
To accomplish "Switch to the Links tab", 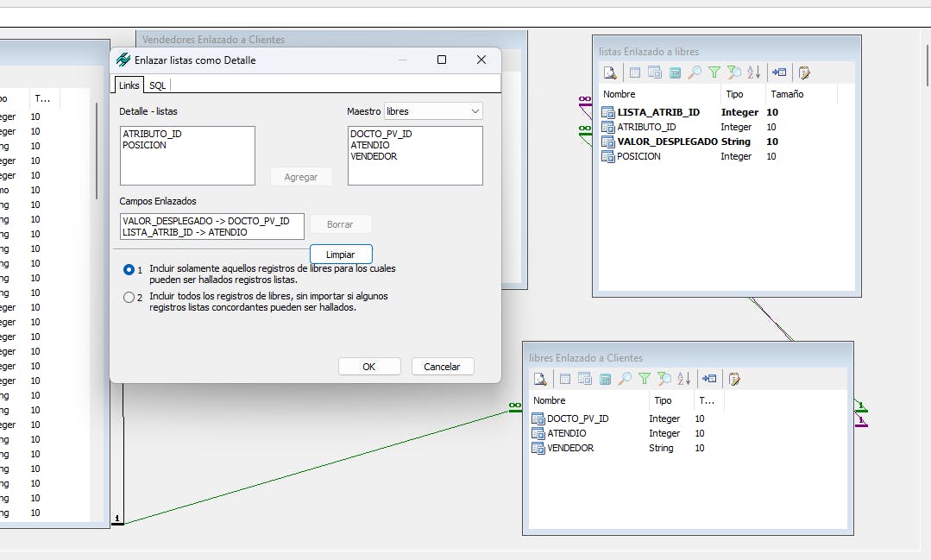I will click(129, 85).
